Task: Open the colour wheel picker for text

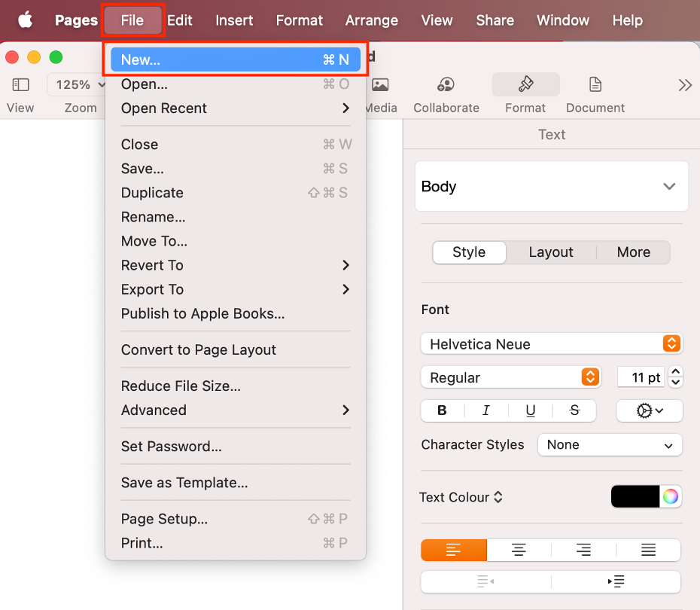Action: pos(671,496)
